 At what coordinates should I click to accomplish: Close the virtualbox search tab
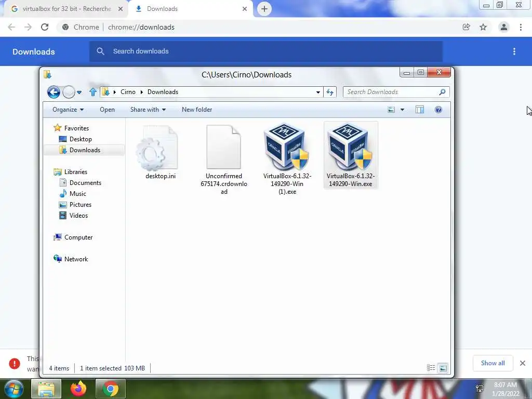121,9
